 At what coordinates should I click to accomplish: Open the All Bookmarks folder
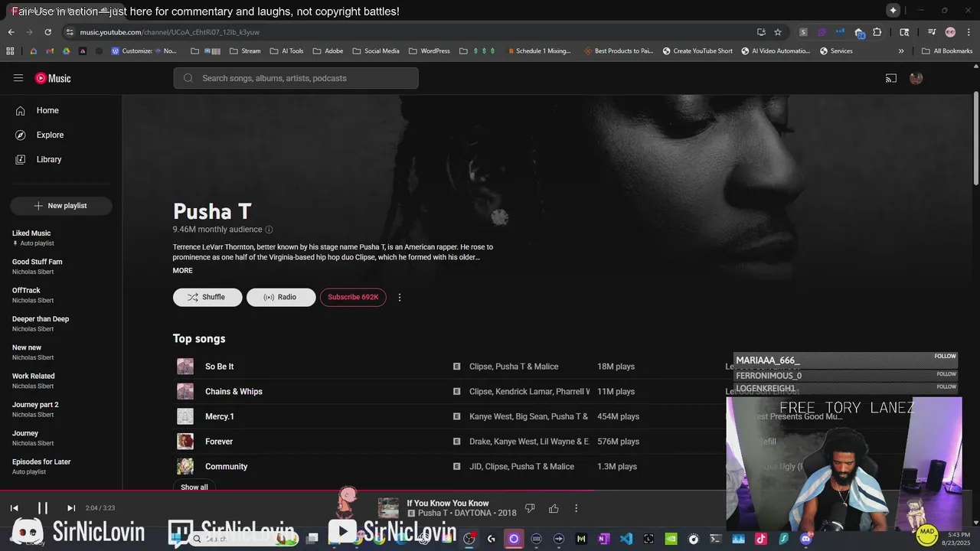(x=947, y=51)
